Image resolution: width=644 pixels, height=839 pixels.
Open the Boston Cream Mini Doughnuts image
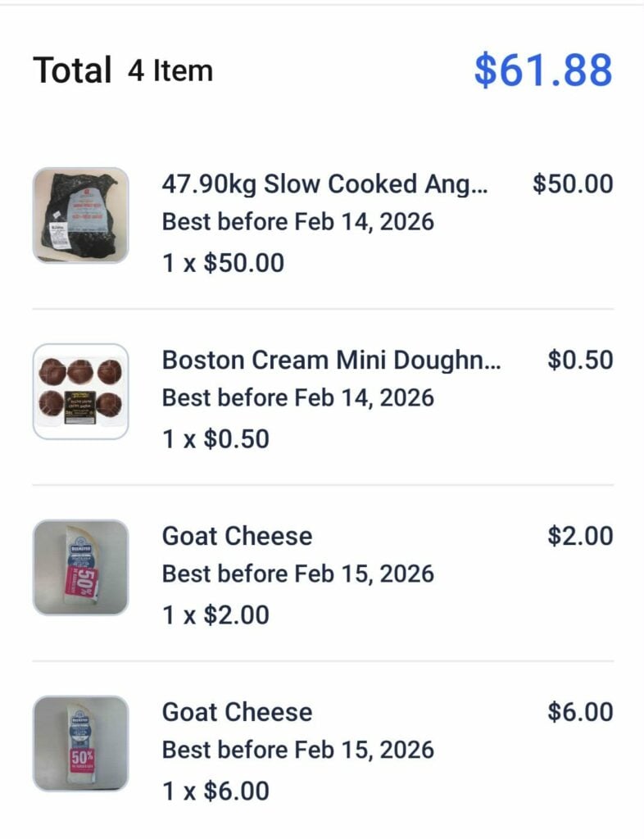pyautogui.click(x=80, y=391)
